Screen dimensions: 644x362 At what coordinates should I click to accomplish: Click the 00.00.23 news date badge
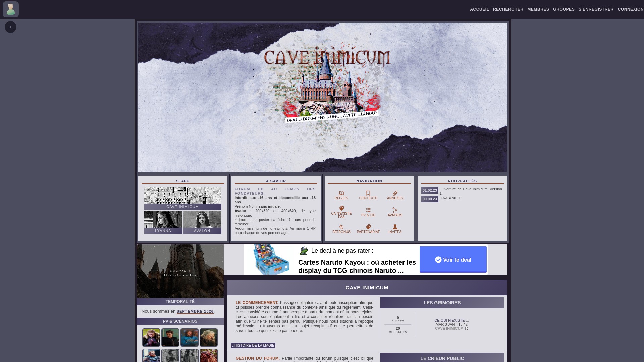[430, 199]
